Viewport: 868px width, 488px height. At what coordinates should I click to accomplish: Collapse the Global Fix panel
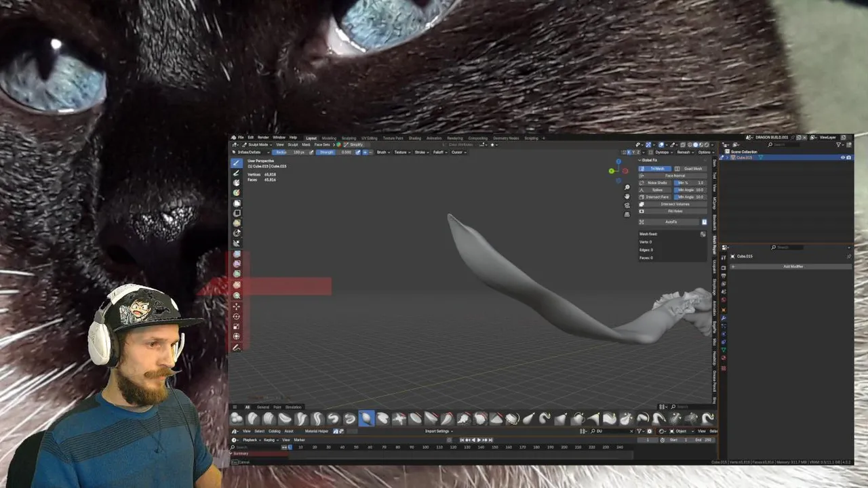(x=648, y=160)
